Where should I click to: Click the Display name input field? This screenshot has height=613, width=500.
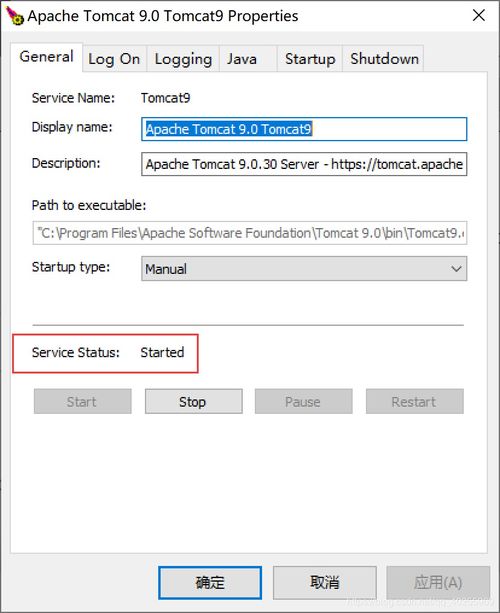pos(304,129)
